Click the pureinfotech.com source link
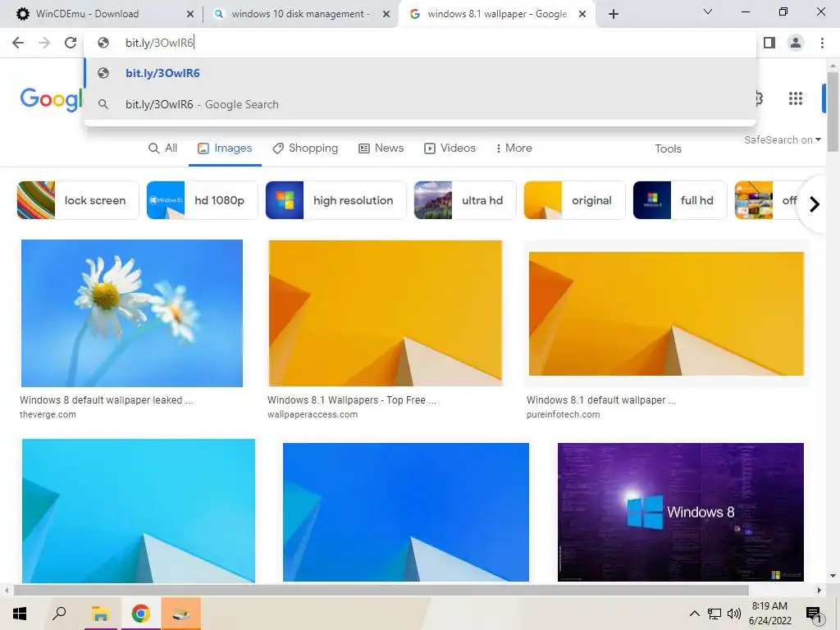 point(563,414)
